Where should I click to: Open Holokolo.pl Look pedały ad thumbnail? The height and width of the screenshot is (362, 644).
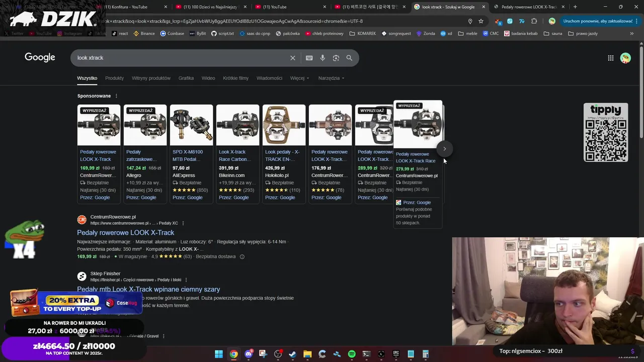[284, 125]
